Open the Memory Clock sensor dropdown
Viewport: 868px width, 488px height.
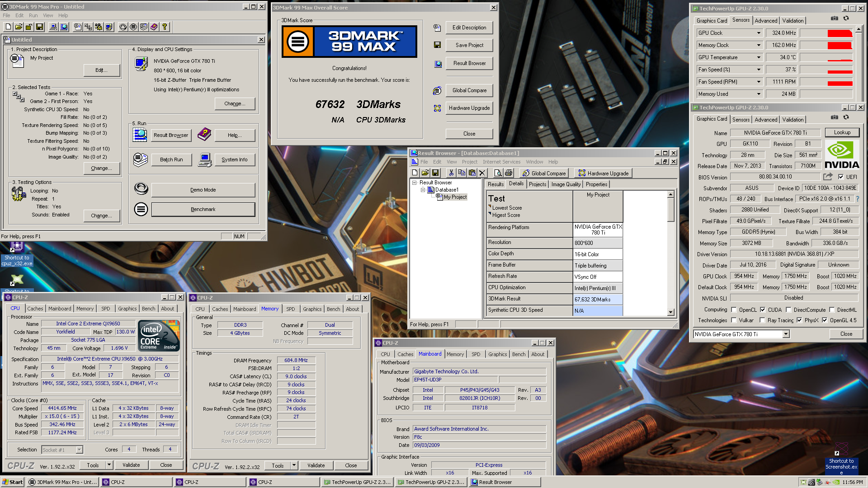click(759, 45)
